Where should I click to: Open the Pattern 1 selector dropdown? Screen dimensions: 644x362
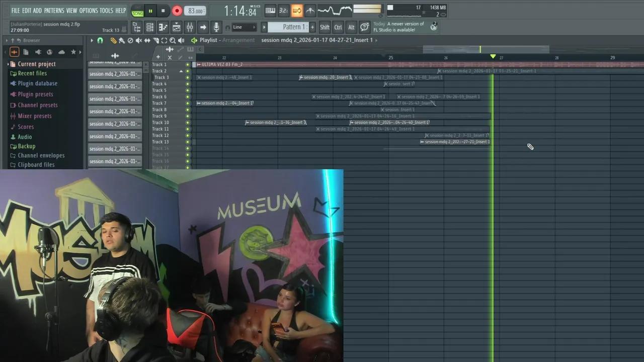click(x=294, y=27)
